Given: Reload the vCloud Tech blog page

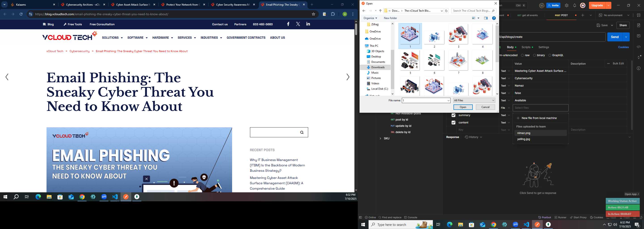Looking at the screenshot, I should click(21, 14).
